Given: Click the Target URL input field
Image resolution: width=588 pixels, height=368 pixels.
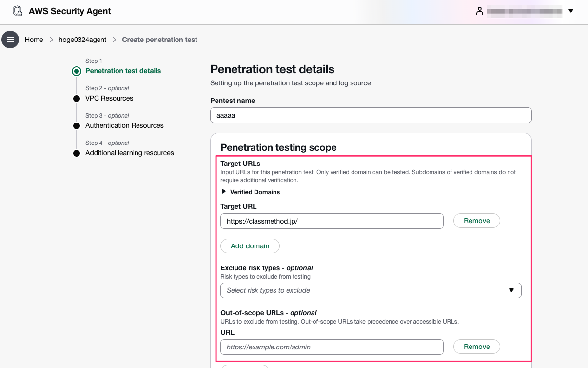Looking at the screenshot, I should [x=332, y=221].
